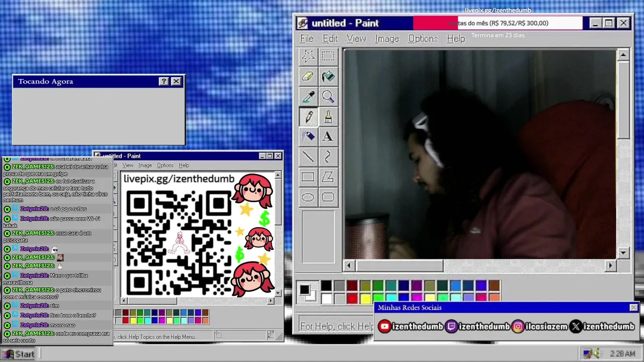
Task: Click the right scroll arrow in small Paint
Action: [271, 301]
